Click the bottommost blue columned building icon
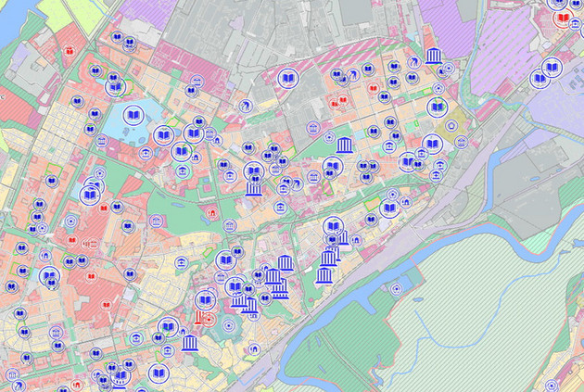The height and width of the screenshot is (392, 584). tap(190, 346)
